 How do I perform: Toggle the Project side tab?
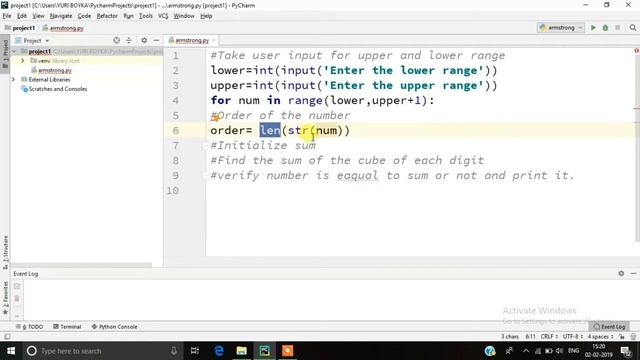point(5,55)
